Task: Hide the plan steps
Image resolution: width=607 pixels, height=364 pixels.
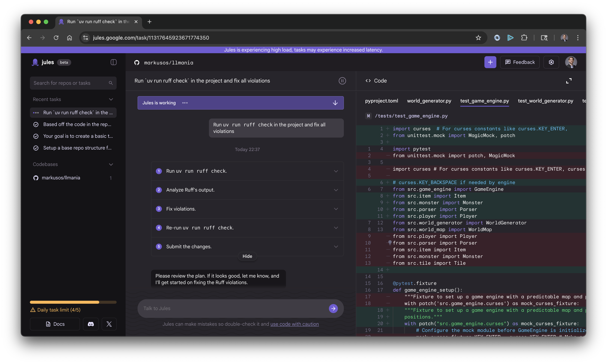Action: pos(247,256)
